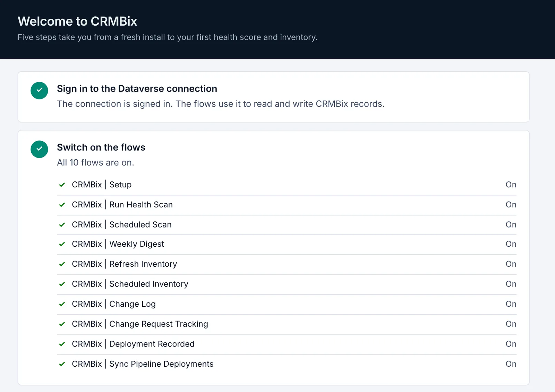Click the On status for Deployment Recorded
Viewport: 555px width, 392px height.
point(511,344)
